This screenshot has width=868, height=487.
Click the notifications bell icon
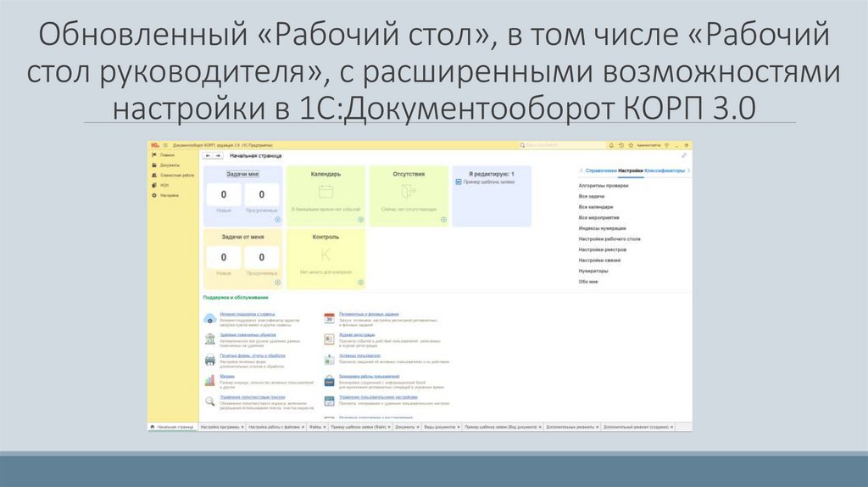click(x=611, y=145)
